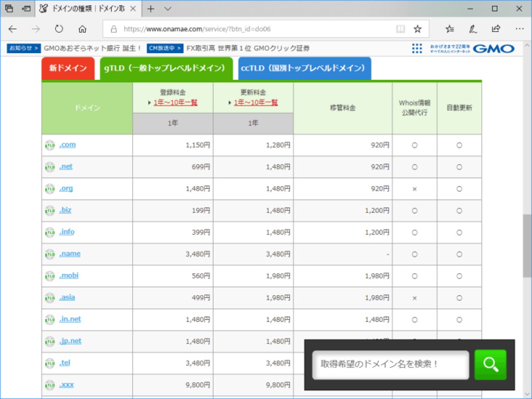Click the 1,150円 registration price for .com
Viewport: 532px width, 399px height.
(x=198, y=145)
